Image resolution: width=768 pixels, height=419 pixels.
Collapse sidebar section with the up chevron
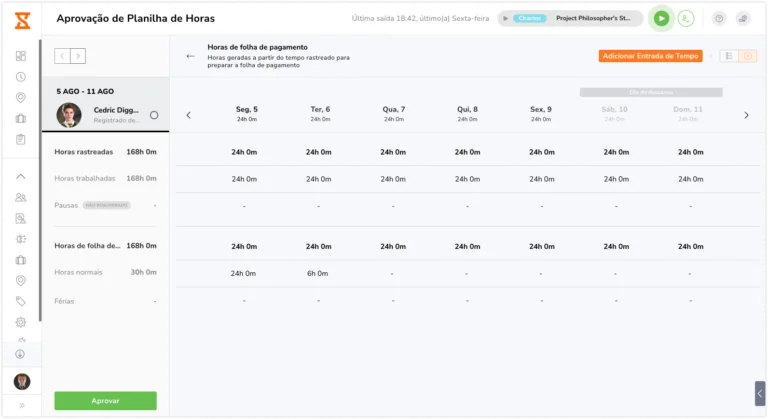pyautogui.click(x=21, y=176)
